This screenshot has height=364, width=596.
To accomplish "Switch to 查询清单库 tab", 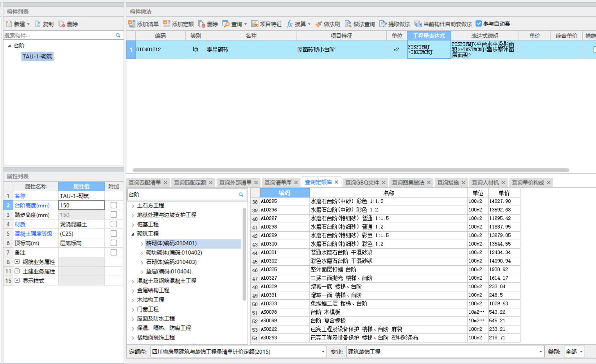I will click(278, 182).
